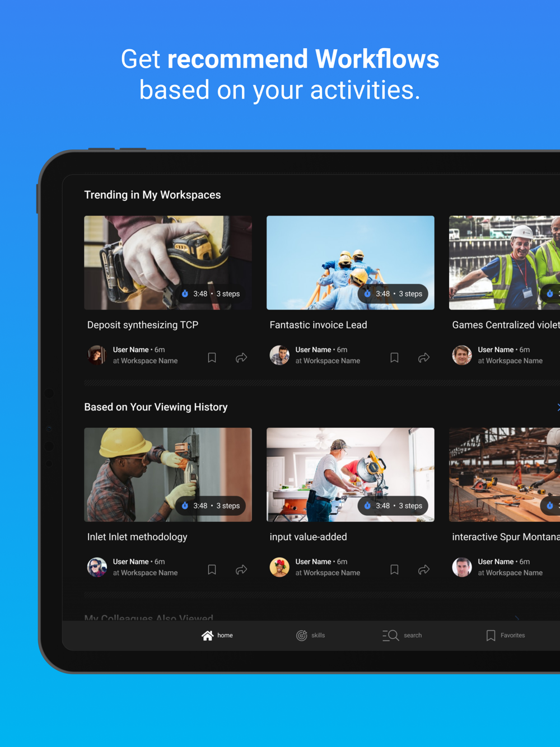The height and width of the screenshot is (747, 560).
Task: Select Based on Your Viewing History heading
Action: (156, 407)
